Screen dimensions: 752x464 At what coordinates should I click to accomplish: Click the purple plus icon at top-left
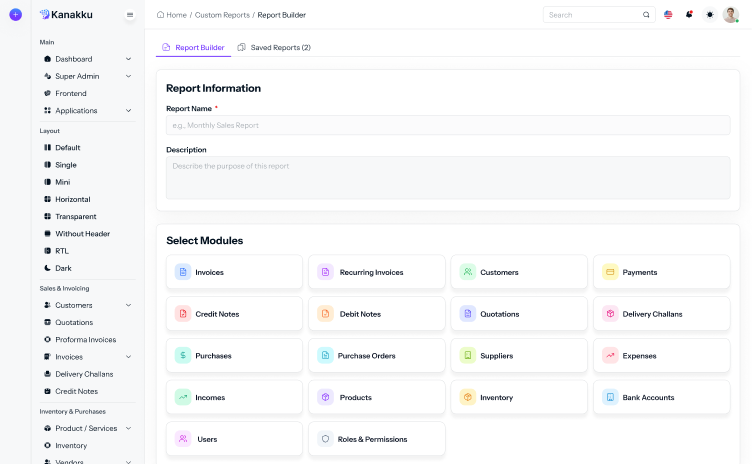tap(15, 15)
